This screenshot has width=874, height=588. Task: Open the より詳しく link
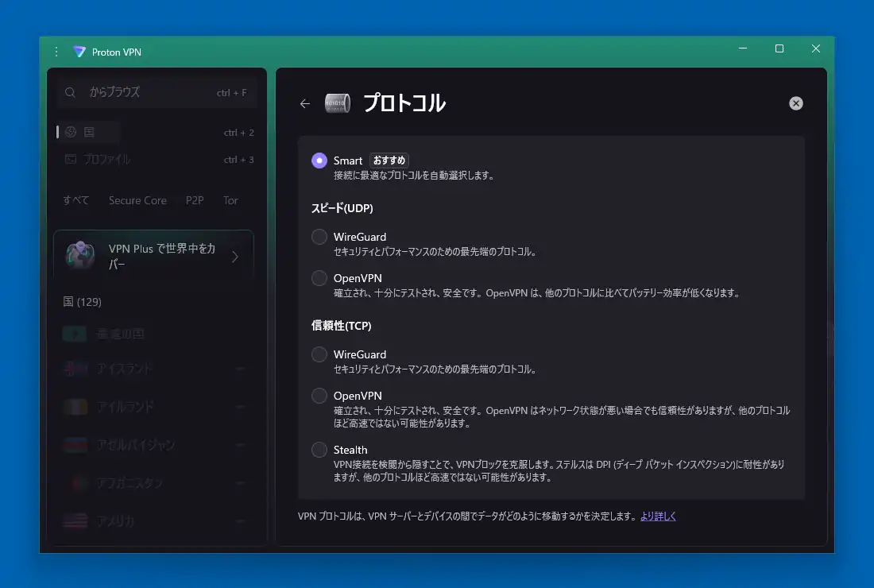pos(658,516)
